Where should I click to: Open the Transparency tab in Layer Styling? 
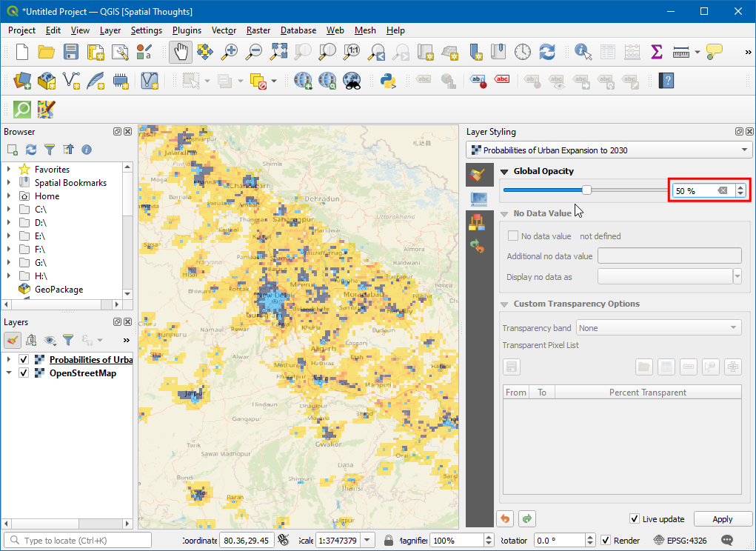click(478, 198)
